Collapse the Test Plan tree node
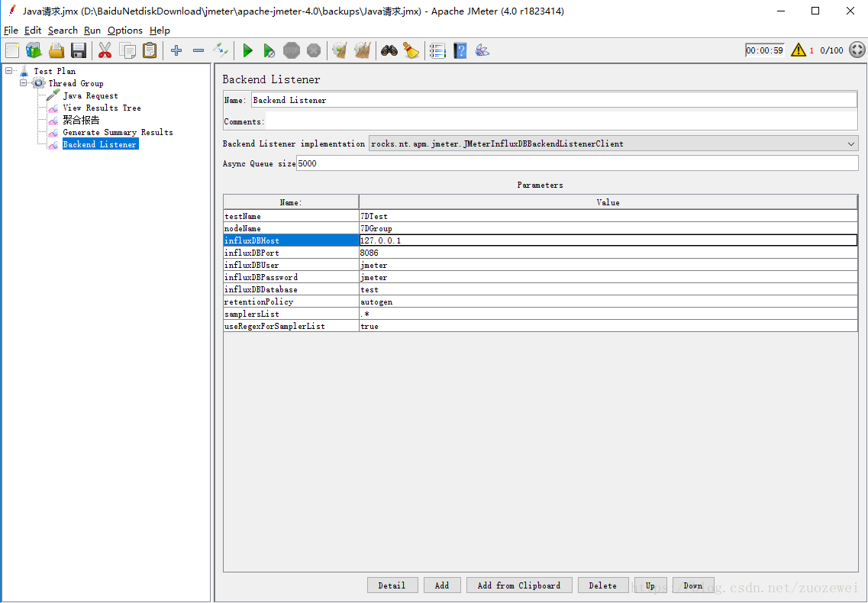 (9, 70)
